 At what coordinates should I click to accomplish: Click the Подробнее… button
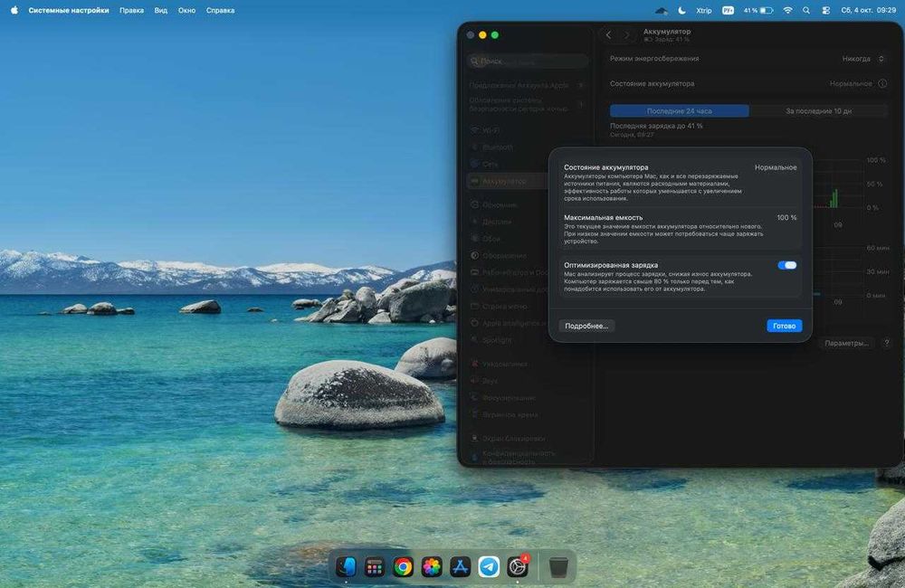[586, 326]
